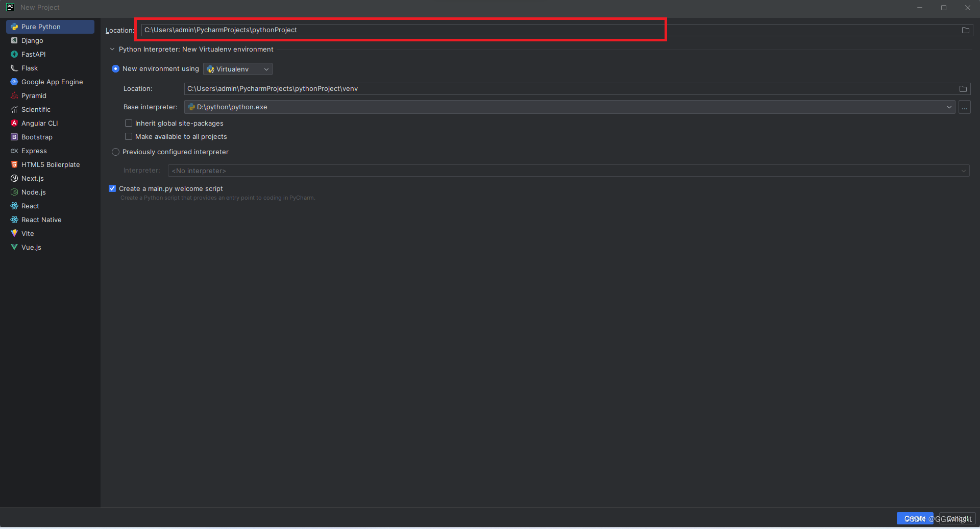
Task: Click the Scientific icon in sidebar
Action: click(14, 110)
